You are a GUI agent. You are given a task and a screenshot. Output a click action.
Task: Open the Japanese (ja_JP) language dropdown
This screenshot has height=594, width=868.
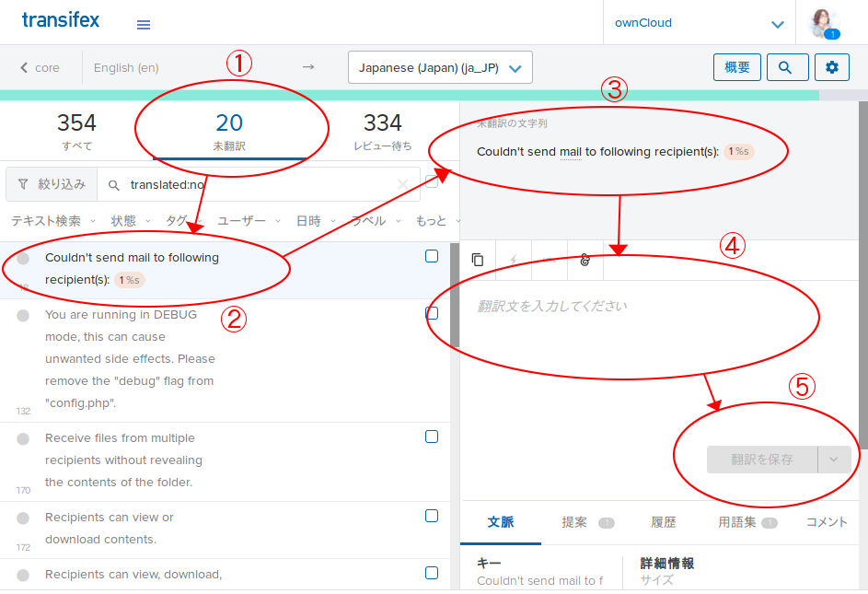[x=440, y=67]
